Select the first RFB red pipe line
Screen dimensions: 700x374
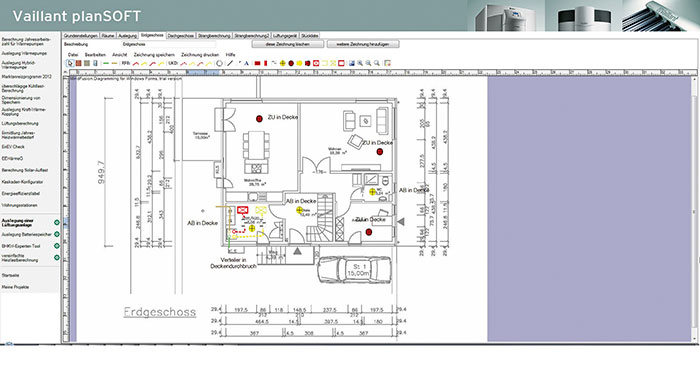136,63
